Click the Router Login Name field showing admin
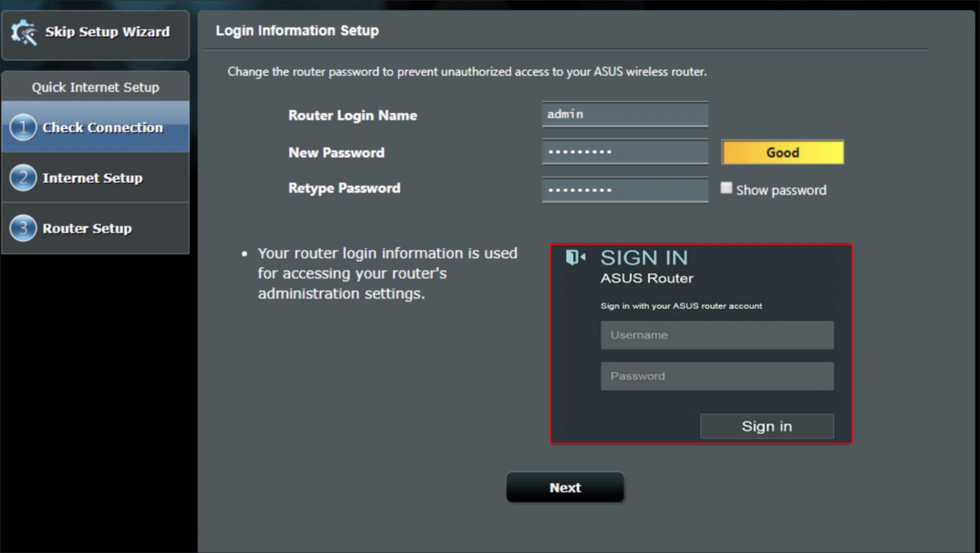Viewport: 980px width, 553px height. coord(625,114)
